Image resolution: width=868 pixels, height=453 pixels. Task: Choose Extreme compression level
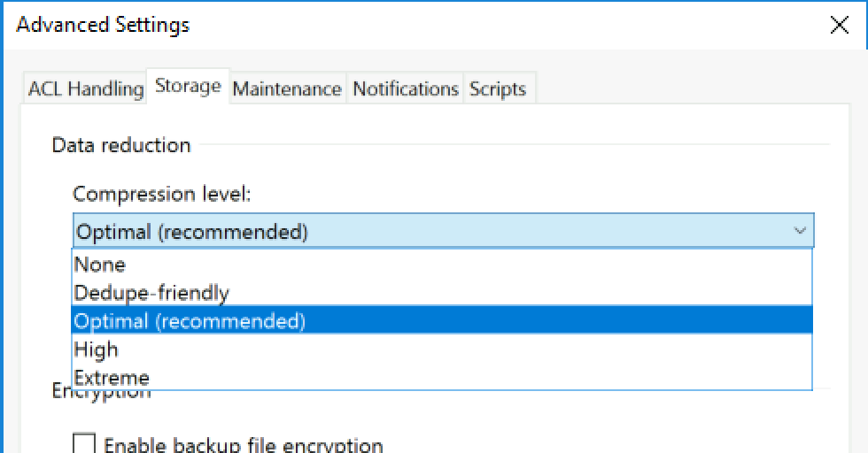(442, 377)
